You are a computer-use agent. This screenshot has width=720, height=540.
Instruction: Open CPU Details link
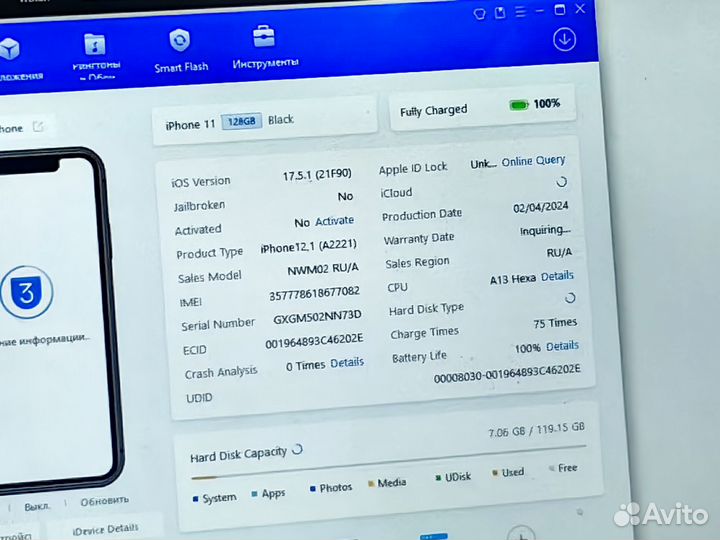(x=557, y=276)
